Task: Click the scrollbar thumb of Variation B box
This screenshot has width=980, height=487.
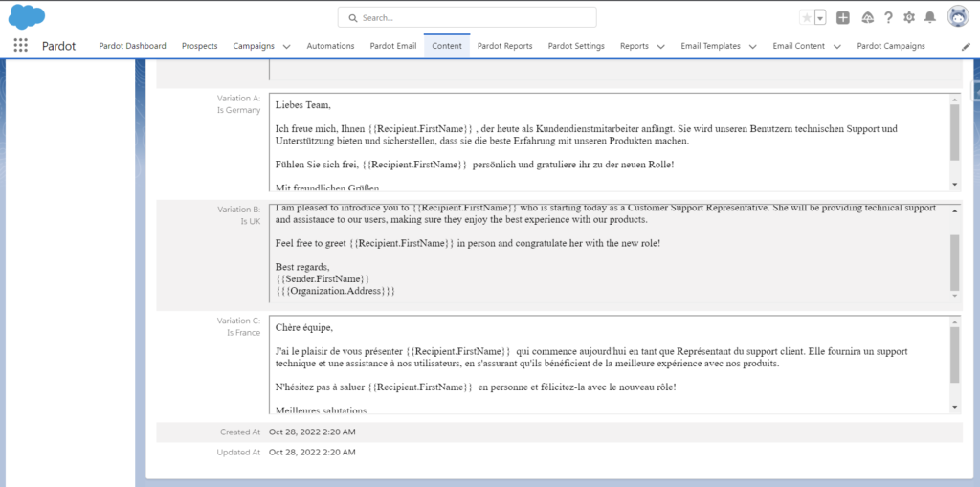Action: [x=954, y=262]
